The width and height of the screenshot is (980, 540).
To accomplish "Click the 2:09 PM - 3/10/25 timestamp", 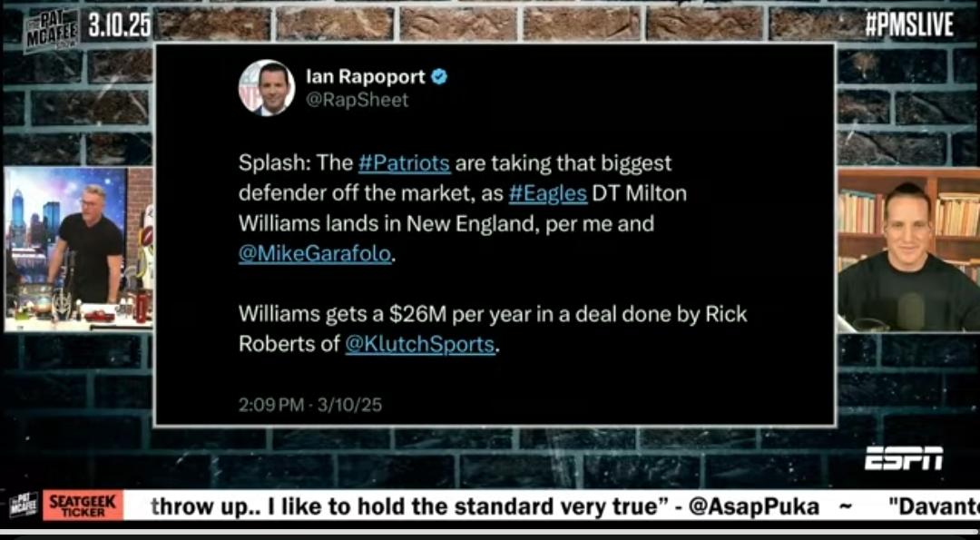I will pyautogui.click(x=310, y=405).
